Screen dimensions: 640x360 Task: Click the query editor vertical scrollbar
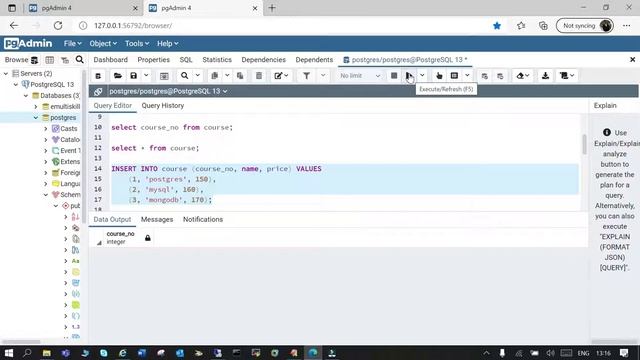click(x=584, y=144)
